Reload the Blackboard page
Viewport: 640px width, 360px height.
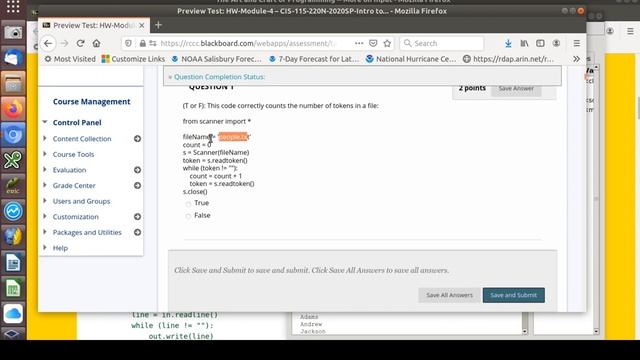pyautogui.click(x=80, y=43)
